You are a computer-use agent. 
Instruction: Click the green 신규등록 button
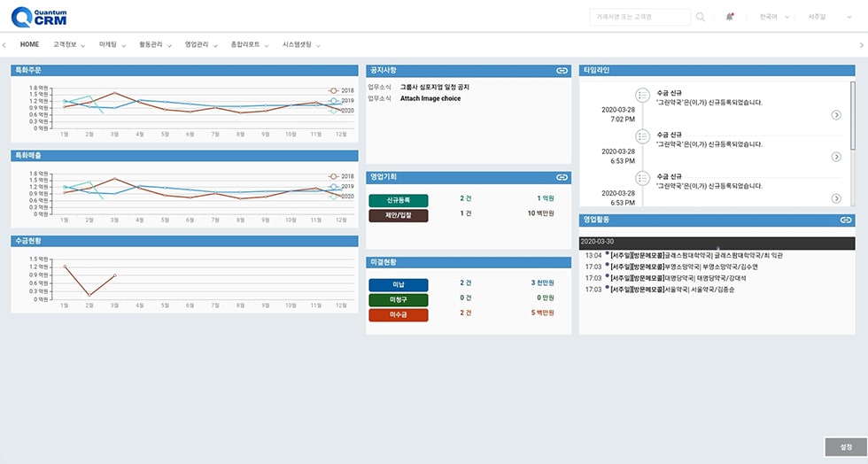pyautogui.click(x=398, y=200)
